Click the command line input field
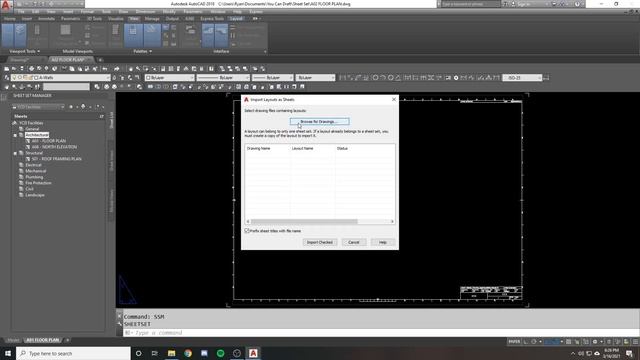The image size is (640, 360). 380,333
